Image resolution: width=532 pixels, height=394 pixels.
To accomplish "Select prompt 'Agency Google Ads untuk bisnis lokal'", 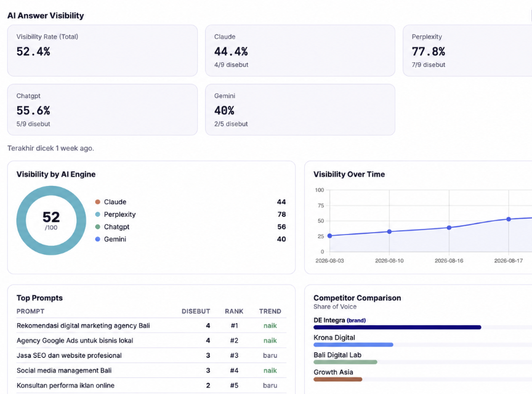I will pos(75,340).
